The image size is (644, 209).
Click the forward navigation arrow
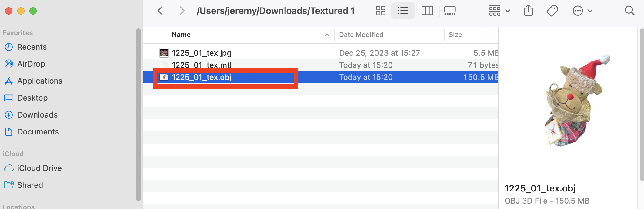tap(182, 11)
